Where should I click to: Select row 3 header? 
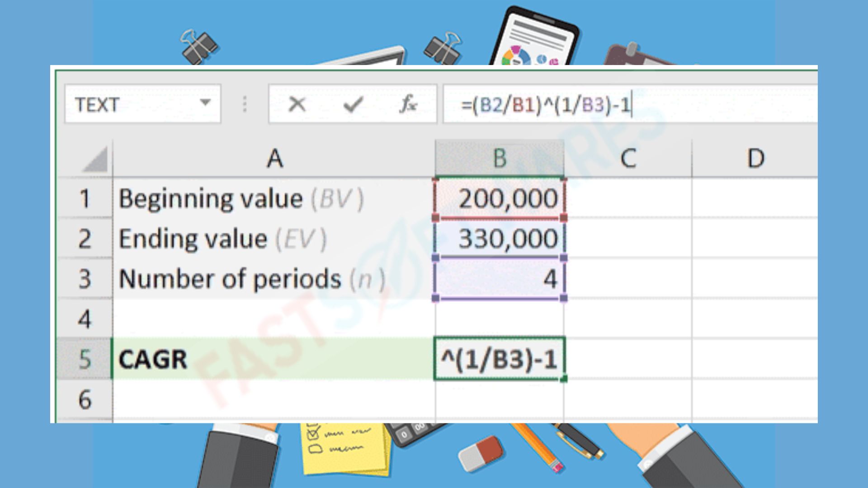85,278
